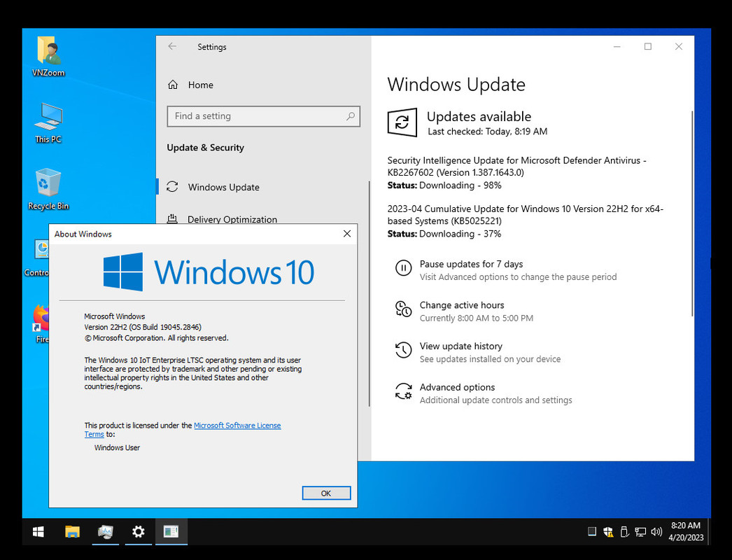Close the About Windows dialog
Viewport: 732px width, 560px height.
(x=347, y=234)
